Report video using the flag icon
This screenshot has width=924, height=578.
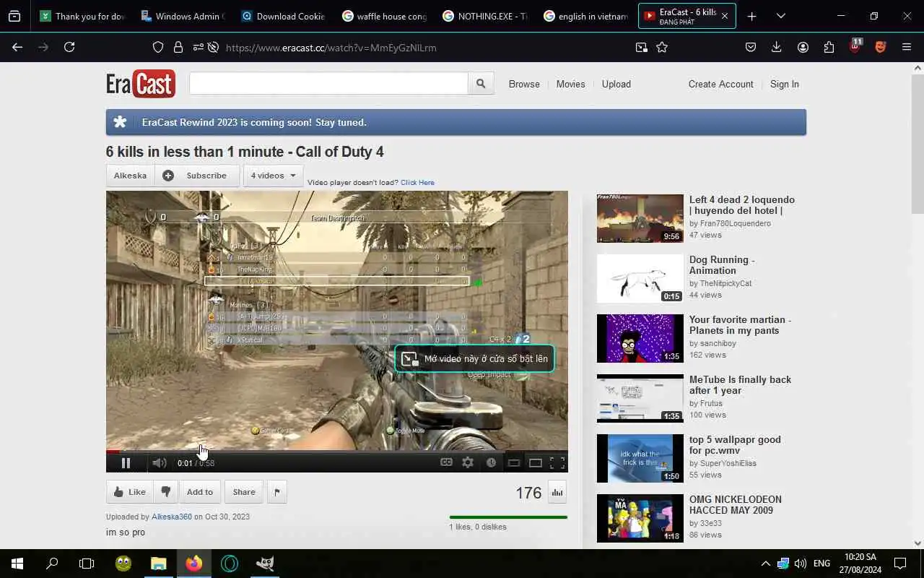(x=276, y=492)
